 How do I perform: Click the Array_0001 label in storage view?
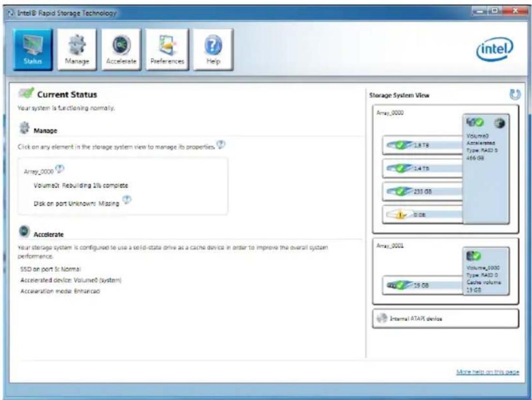(390, 246)
